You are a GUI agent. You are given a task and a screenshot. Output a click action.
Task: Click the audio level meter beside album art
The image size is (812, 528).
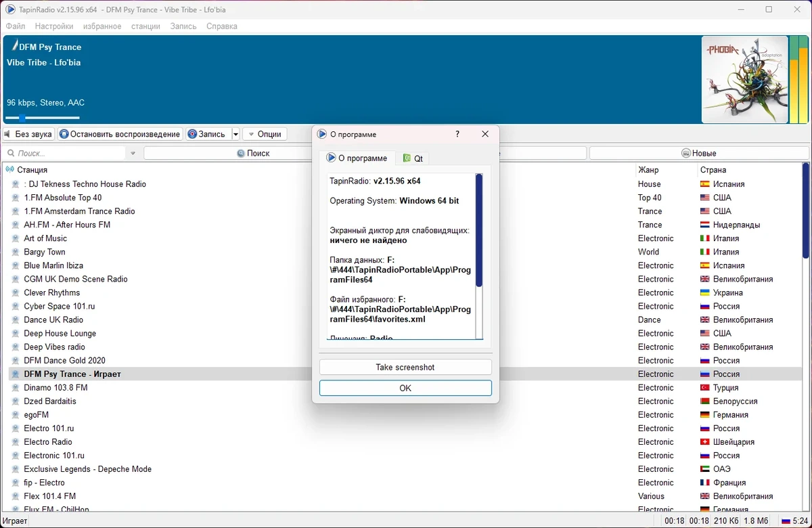pos(799,80)
